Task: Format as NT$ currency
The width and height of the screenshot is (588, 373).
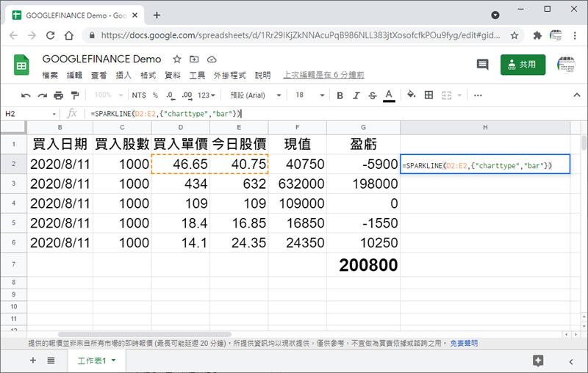Action: pos(139,95)
